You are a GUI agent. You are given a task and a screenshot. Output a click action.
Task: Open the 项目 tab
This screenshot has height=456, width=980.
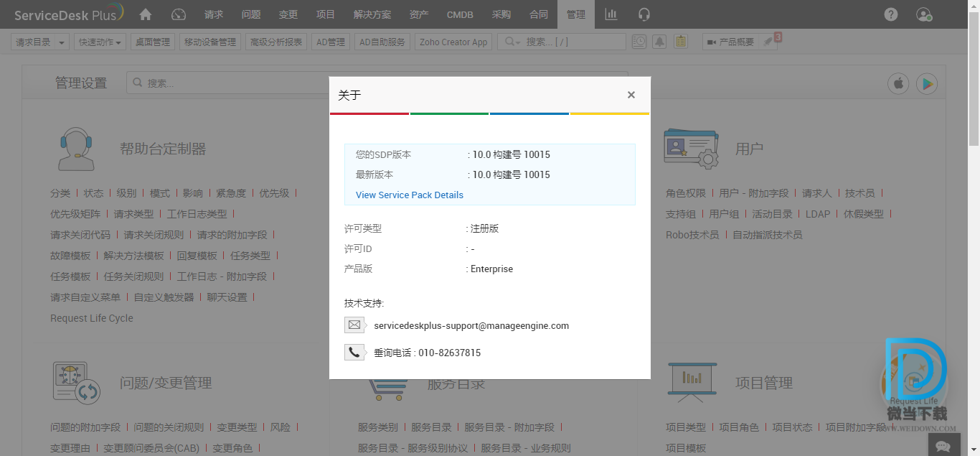[x=326, y=14]
